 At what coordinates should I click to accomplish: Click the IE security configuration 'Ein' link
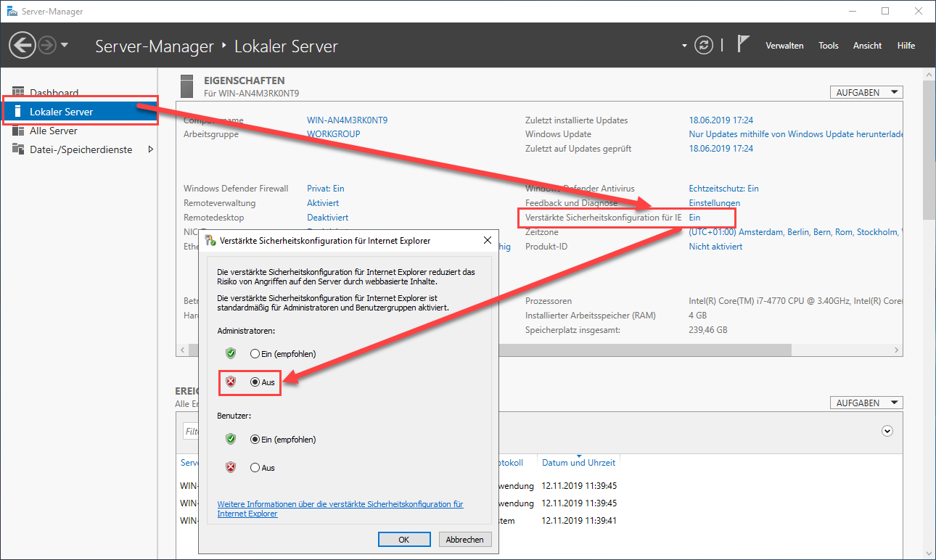[694, 218]
